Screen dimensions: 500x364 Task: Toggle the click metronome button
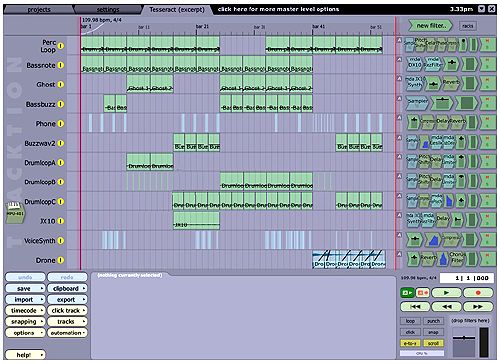click(410, 332)
